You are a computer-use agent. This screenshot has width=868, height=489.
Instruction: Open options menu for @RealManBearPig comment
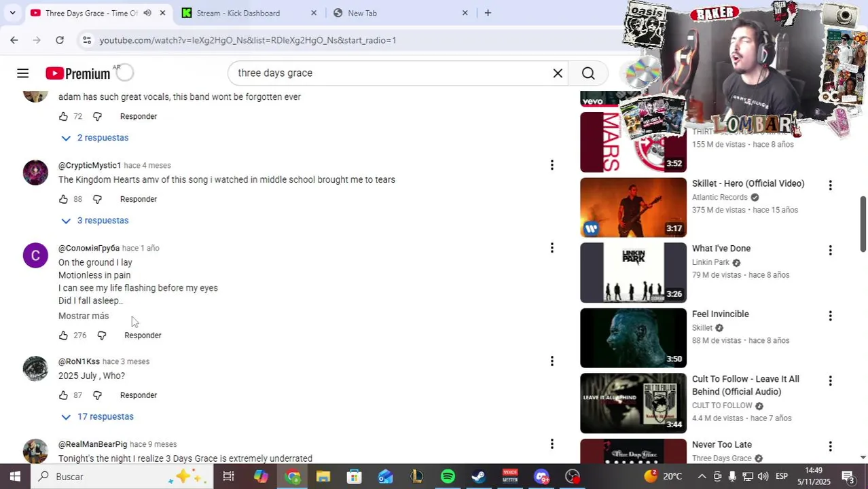pos(551,444)
